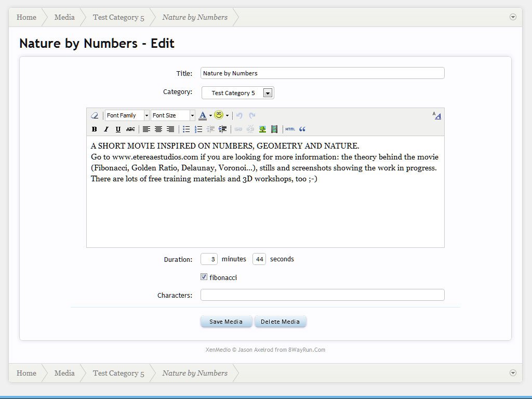Click the Delete Media button

click(x=280, y=322)
